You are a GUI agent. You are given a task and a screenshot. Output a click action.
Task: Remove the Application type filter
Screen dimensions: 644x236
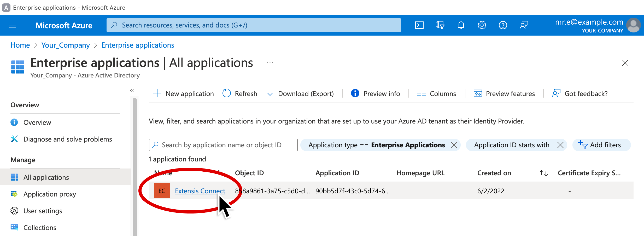(454, 145)
